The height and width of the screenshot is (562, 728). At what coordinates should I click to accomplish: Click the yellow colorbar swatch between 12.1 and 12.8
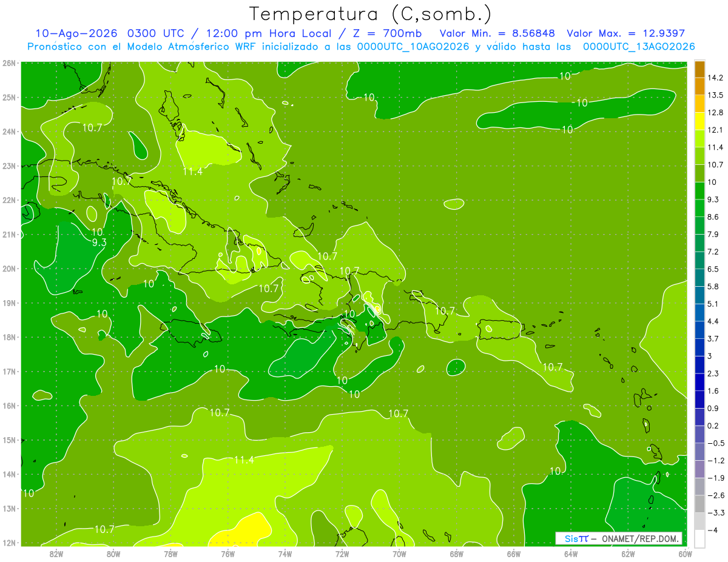(x=699, y=121)
